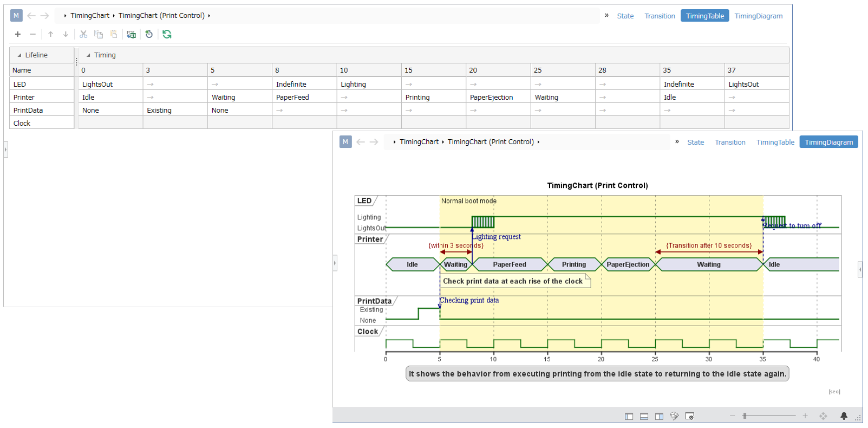
Task: Select the TimingTable tab in the timing table window
Action: coord(705,16)
